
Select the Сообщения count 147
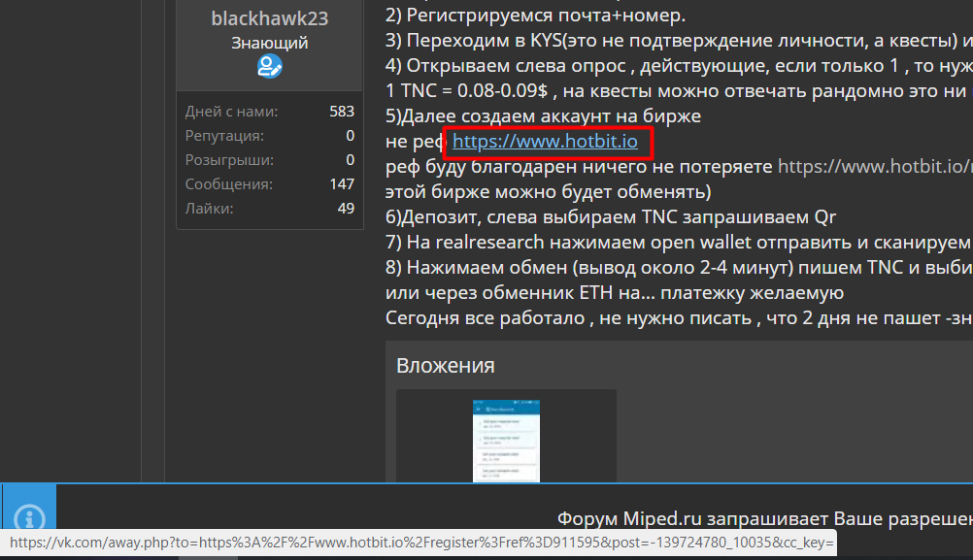[342, 184]
